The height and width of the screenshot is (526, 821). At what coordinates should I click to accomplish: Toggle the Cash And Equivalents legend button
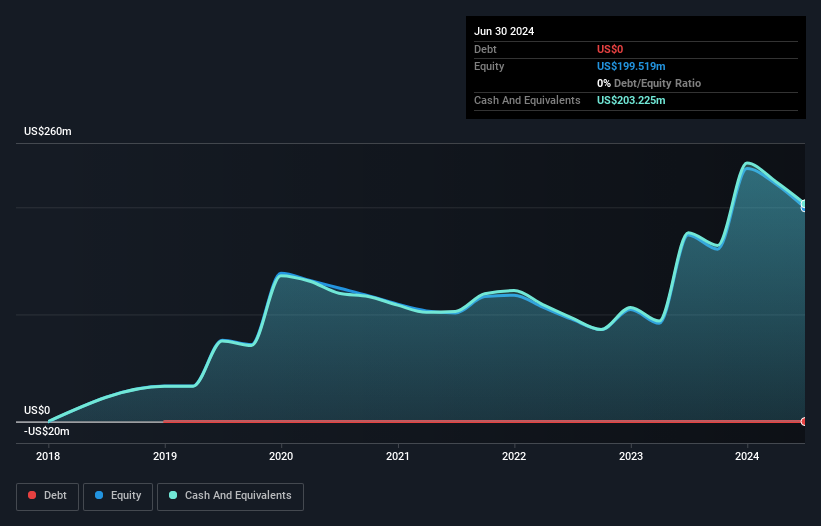point(230,496)
